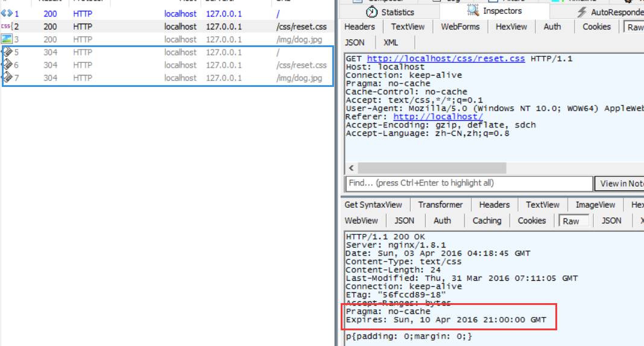Open the WebForms request tab
This screenshot has height=346, width=644.
pyautogui.click(x=460, y=27)
